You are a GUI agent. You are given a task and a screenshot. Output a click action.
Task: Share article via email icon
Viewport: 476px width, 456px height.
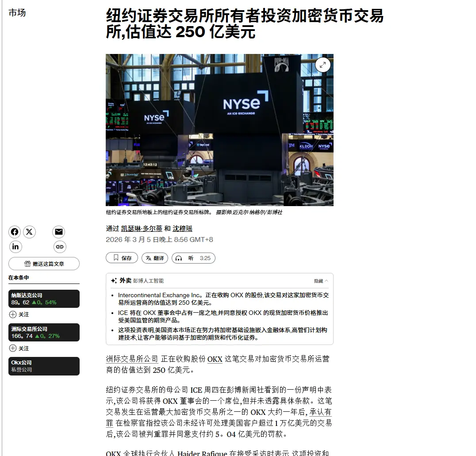[x=59, y=232]
